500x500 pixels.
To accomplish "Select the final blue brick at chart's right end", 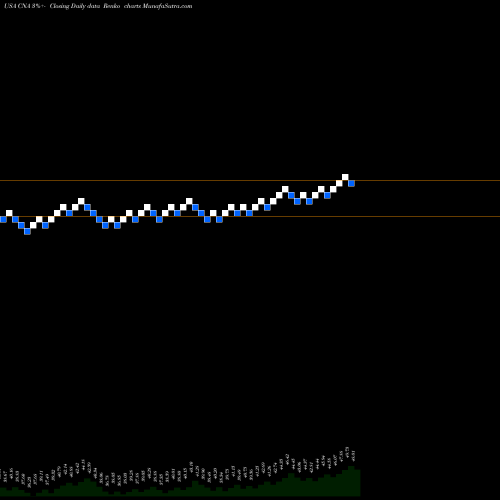I will click(x=351, y=183).
